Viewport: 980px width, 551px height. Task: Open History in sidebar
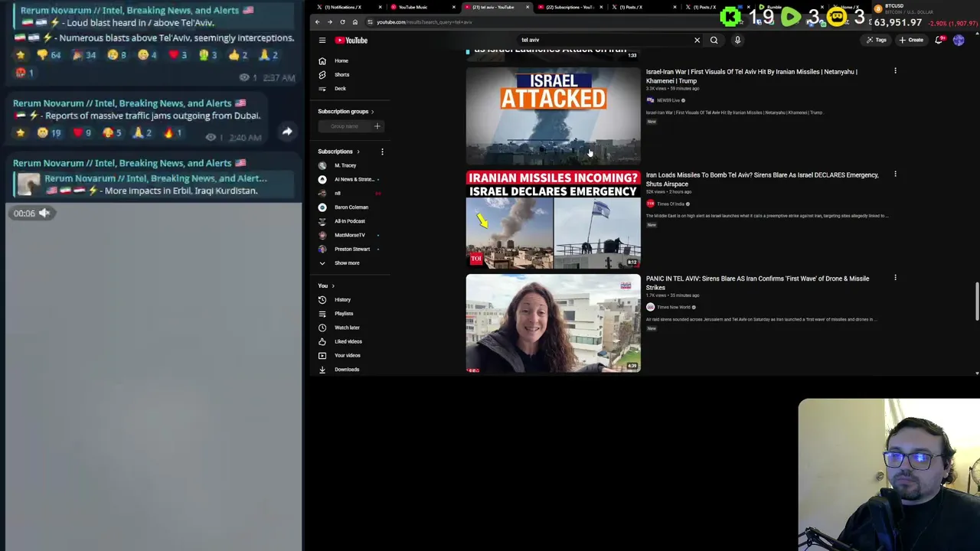click(342, 299)
